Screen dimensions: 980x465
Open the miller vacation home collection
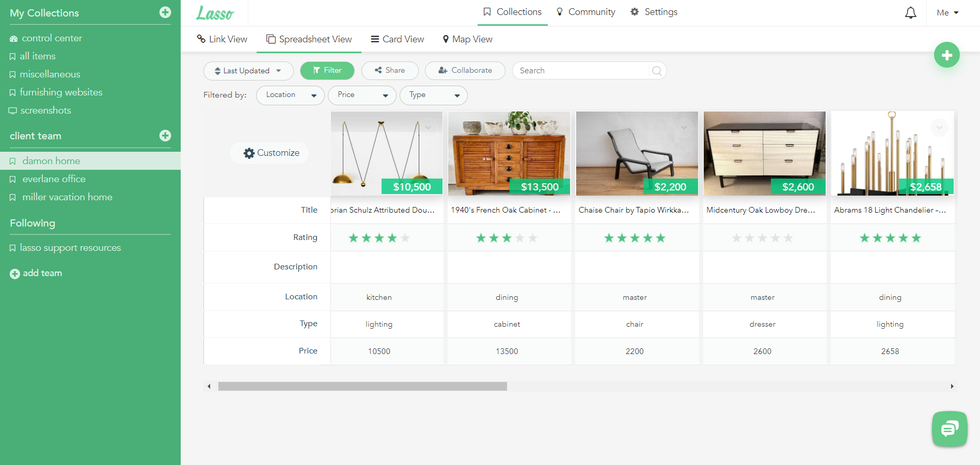tap(67, 197)
